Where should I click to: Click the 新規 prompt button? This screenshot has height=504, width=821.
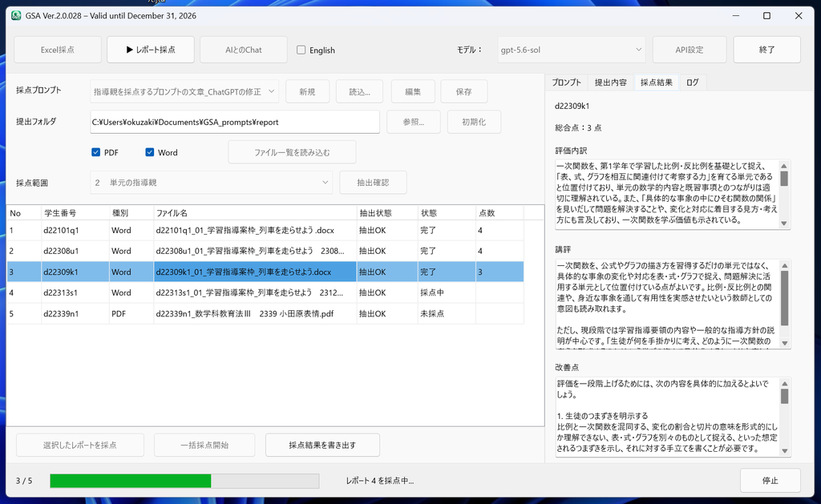click(307, 91)
